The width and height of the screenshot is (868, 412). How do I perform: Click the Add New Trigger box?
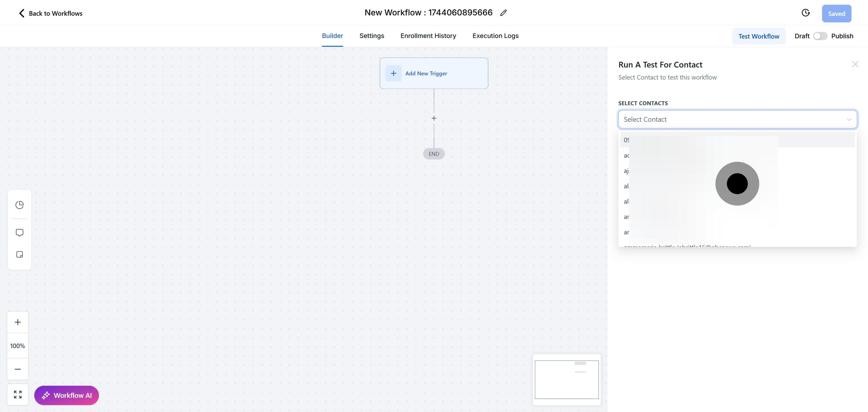tap(434, 74)
